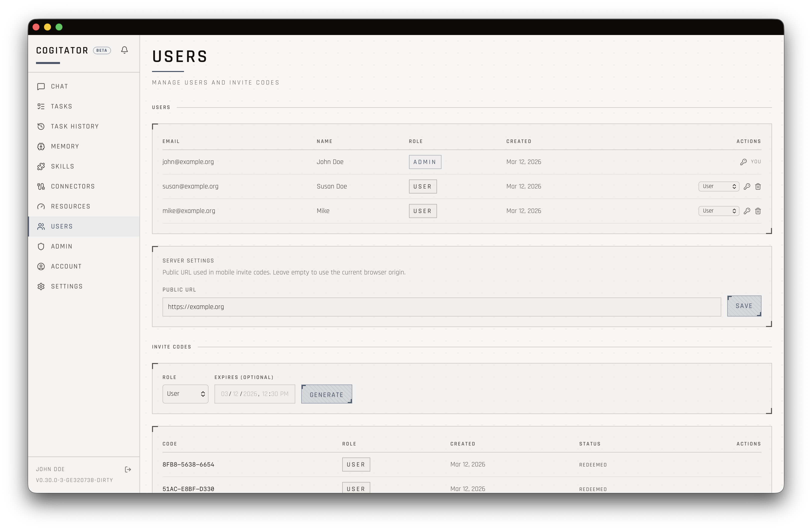
Task: Click the YOU label in John Doe's row
Action: click(756, 162)
